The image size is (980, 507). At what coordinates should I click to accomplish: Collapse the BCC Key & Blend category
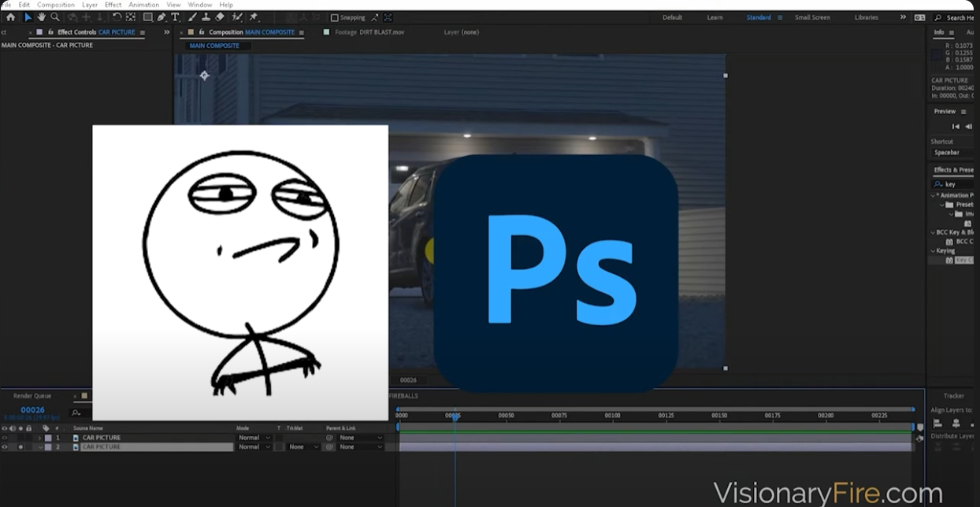pyautogui.click(x=933, y=232)
